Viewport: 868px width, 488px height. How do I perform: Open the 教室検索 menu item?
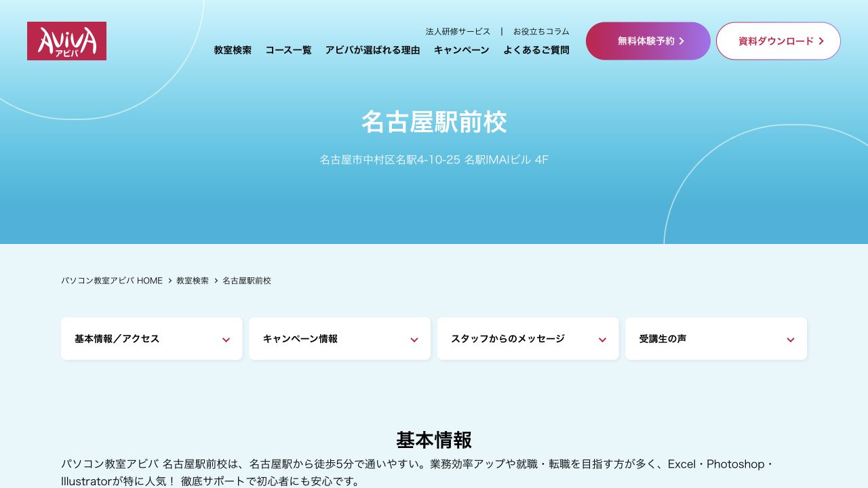pyautogui.click(x=233, y=50)
